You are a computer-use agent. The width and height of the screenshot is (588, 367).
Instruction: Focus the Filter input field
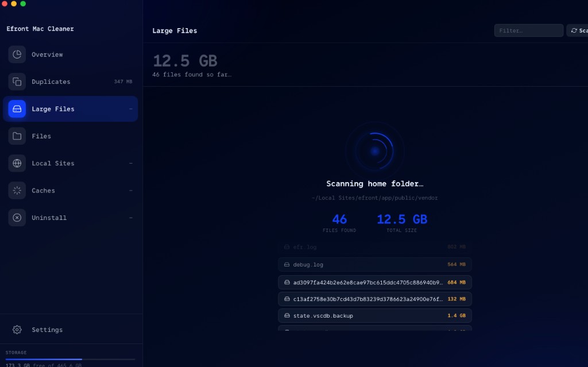[x=529, y=30]
